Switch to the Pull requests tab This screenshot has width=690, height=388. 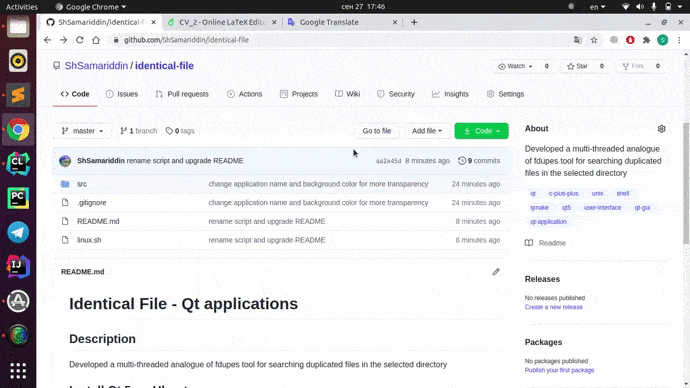click(x=182, y=94)
